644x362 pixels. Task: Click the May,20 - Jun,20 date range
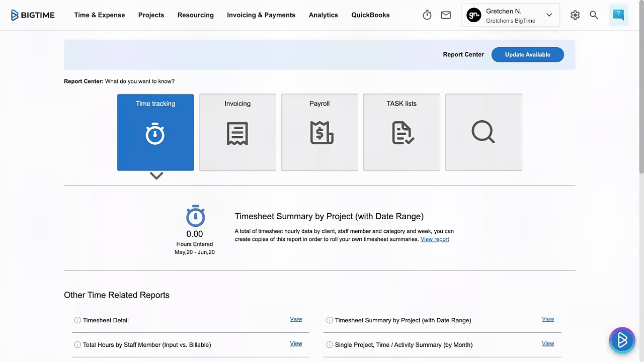195,252
